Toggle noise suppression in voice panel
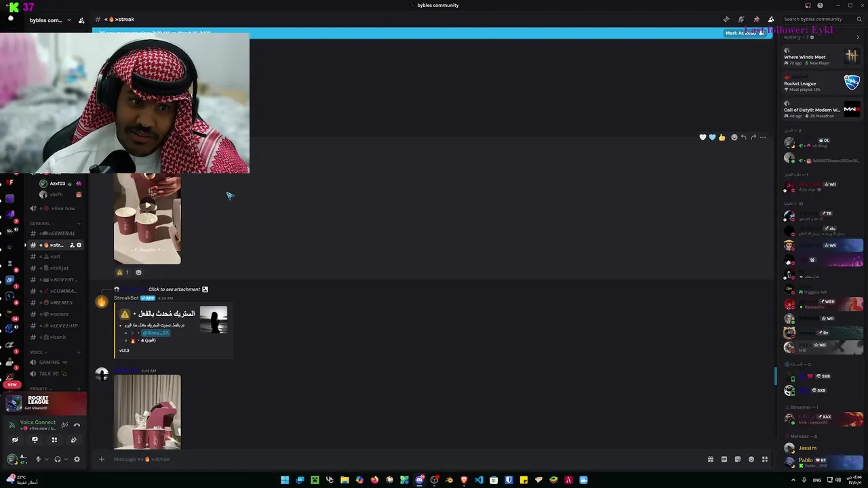Image resolution: width=868 pixels, height=488 pixels. pyautogui.click(x=64, y=425)
